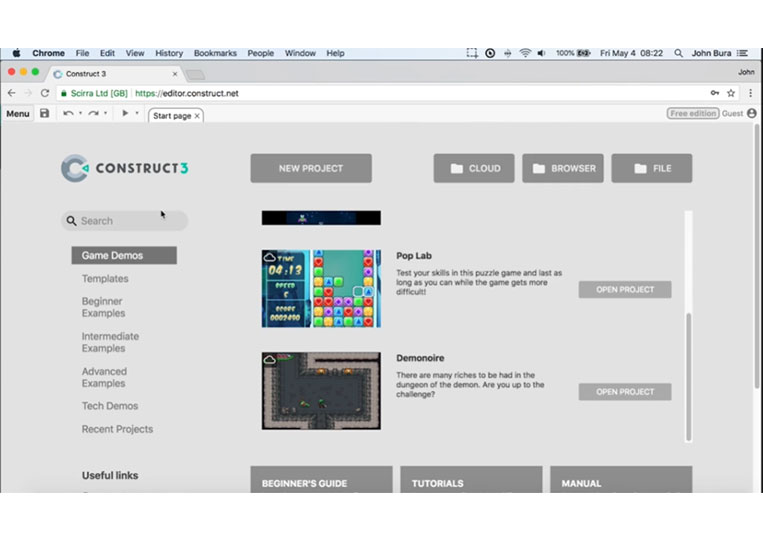Open project from CLOUD button
Screen dimensions: 763x541
coord(474,168)
